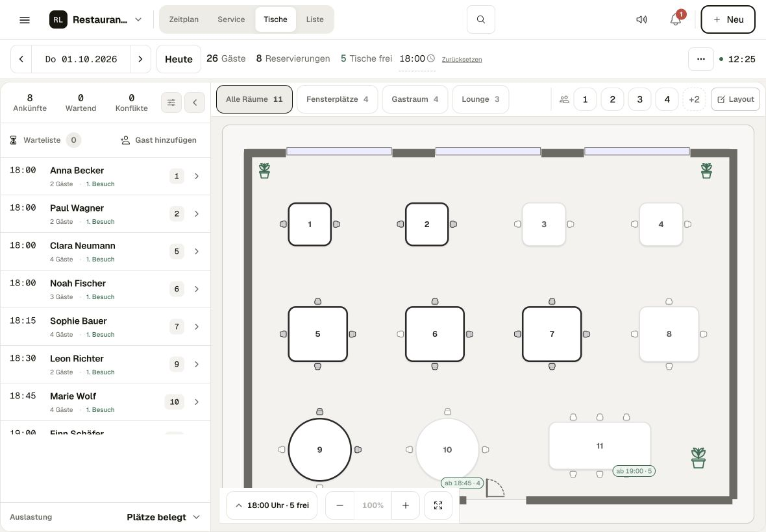766x532 pixels.
Task: Go to the next day arrow
Action: coord(140,59)
